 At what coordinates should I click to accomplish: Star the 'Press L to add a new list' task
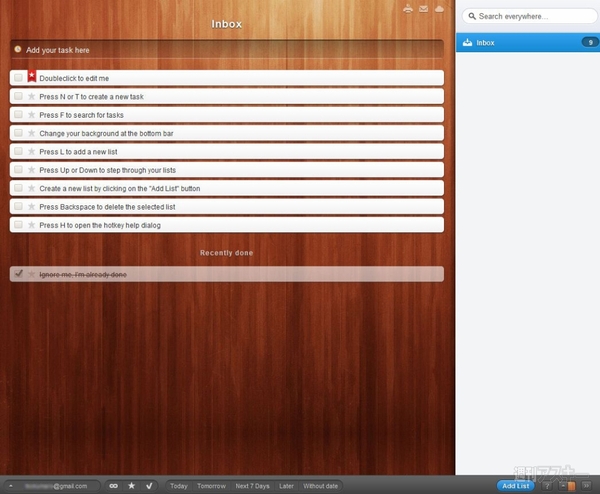32,152
